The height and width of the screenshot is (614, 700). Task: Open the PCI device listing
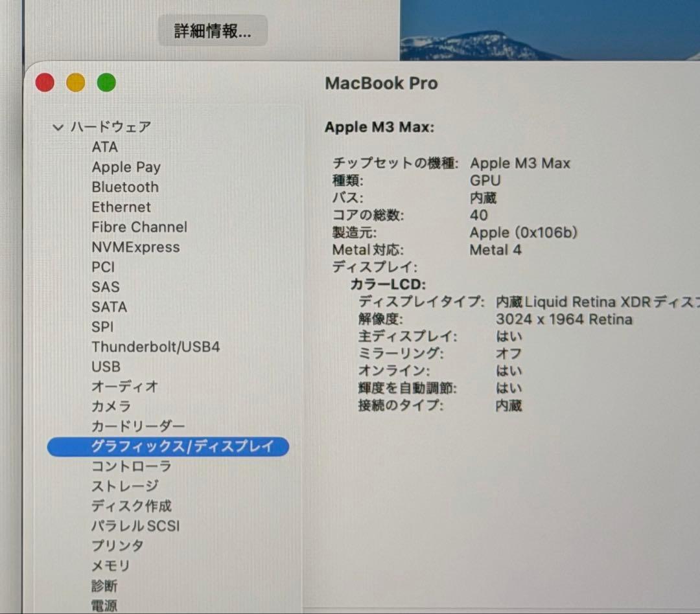click(104, 267)
